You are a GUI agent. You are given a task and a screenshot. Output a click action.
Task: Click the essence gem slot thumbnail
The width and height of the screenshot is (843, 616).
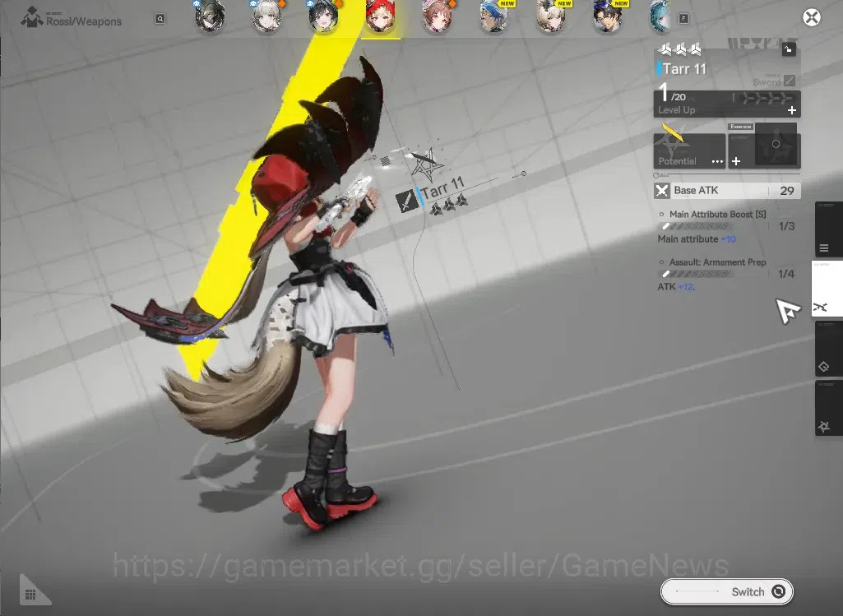click(x=776, y=144)
